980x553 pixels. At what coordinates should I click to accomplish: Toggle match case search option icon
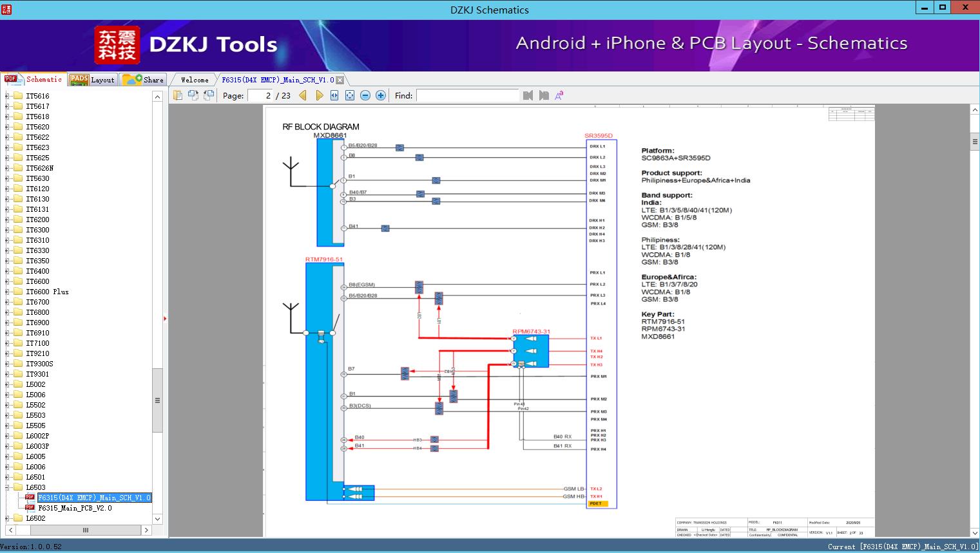(559, 95)
